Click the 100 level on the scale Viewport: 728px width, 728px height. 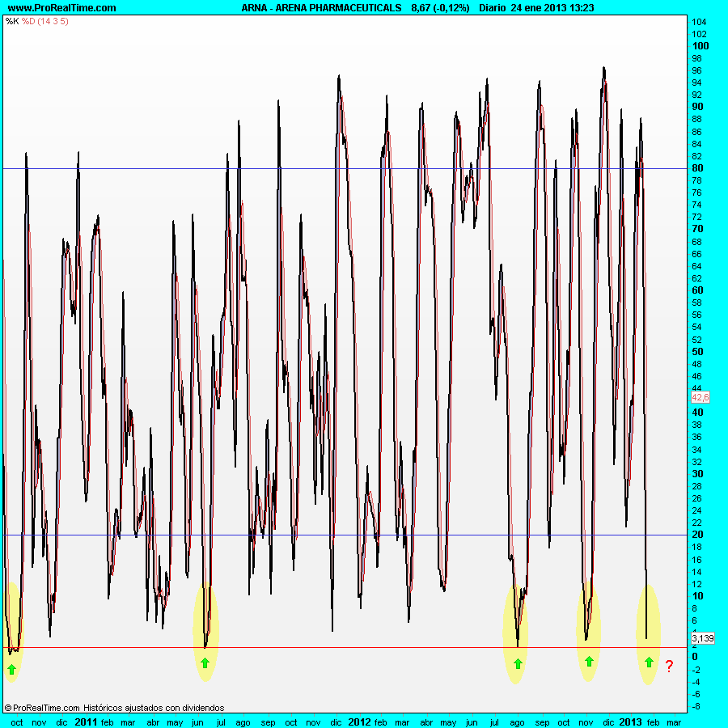pos(700,46)
